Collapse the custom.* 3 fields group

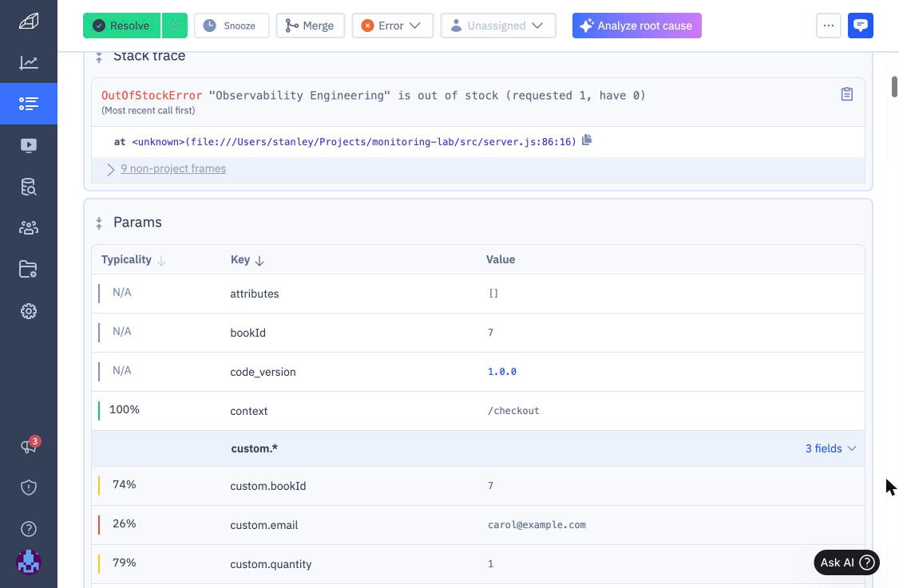click(x=830, y=448)
